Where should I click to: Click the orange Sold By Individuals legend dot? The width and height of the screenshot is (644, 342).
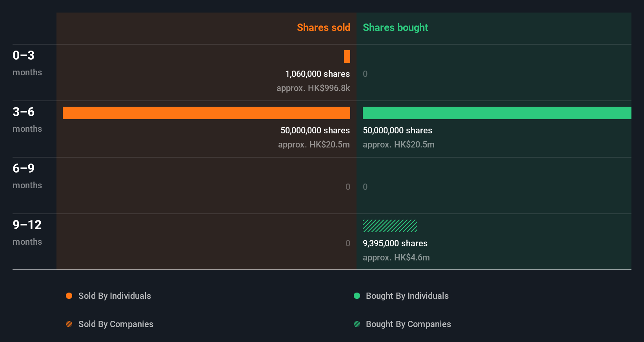[69, 296]
